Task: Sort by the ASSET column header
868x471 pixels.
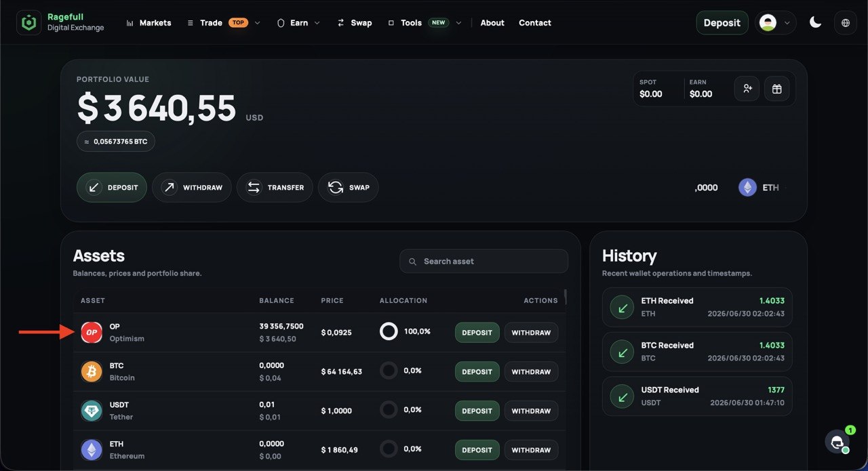Action: [93, 300]
